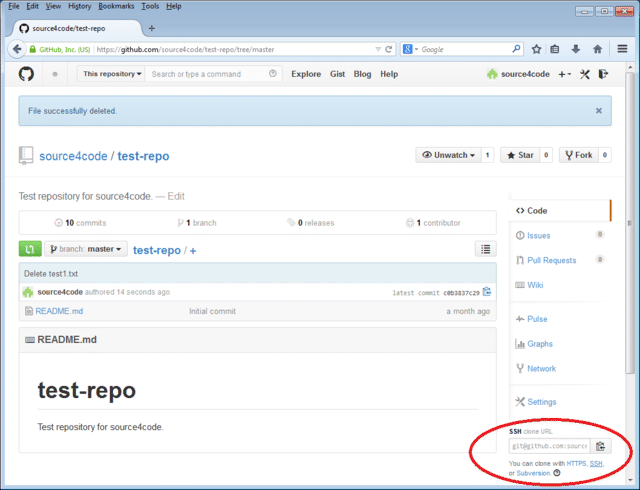Open the GitHub Blog link
Viewport: 640px width, 490px height.
(362, 74)
